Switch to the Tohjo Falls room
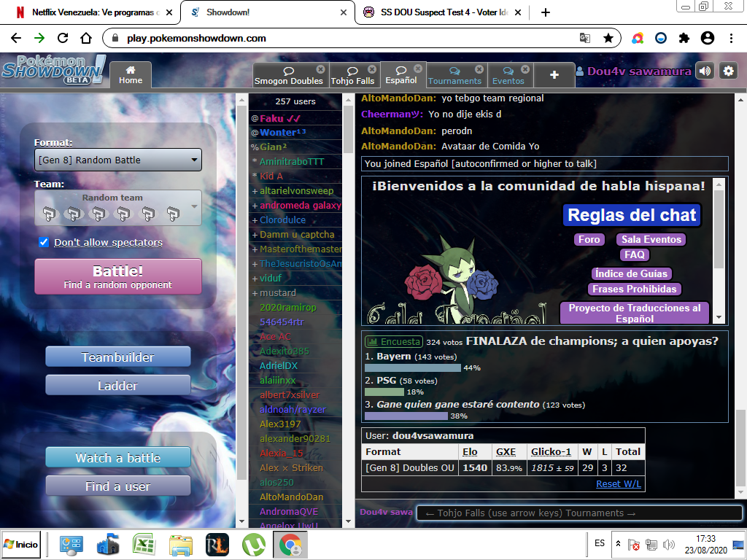 [352, 76]
